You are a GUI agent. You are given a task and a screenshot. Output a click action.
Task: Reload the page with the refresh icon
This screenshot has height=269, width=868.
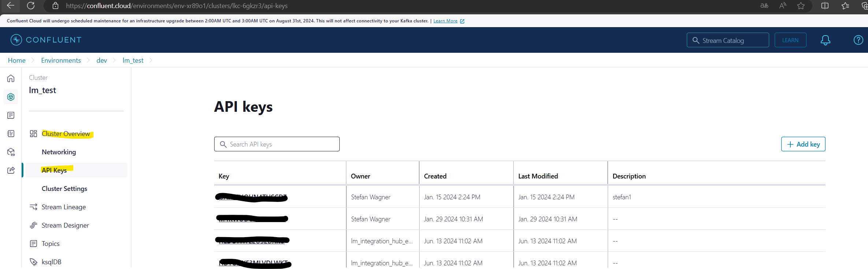coord(31,5)
